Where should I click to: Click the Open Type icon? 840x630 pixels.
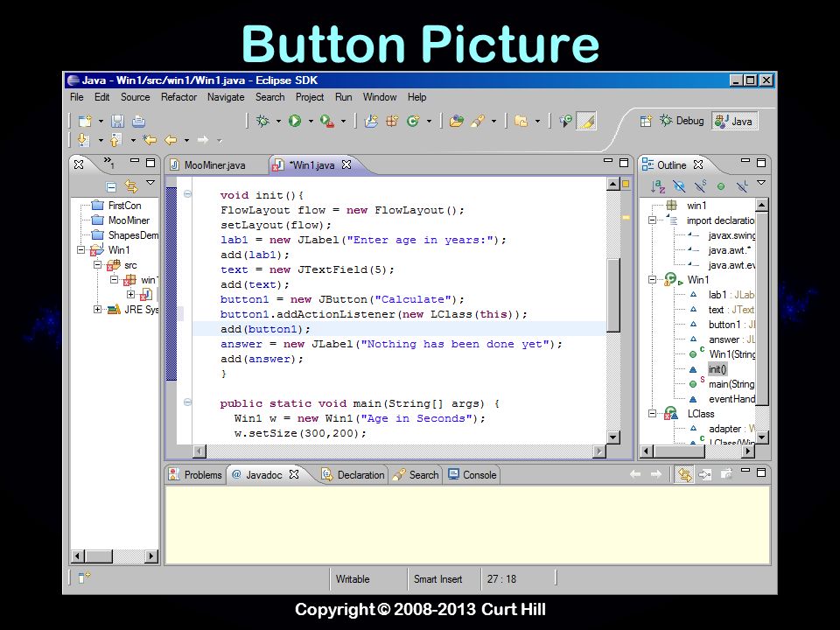tap(456, 121)
